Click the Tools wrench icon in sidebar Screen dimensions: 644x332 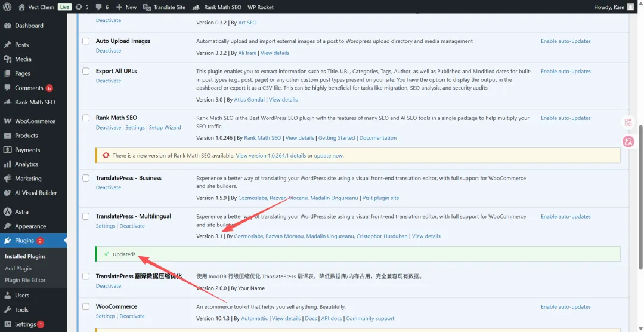coord(7,309)
